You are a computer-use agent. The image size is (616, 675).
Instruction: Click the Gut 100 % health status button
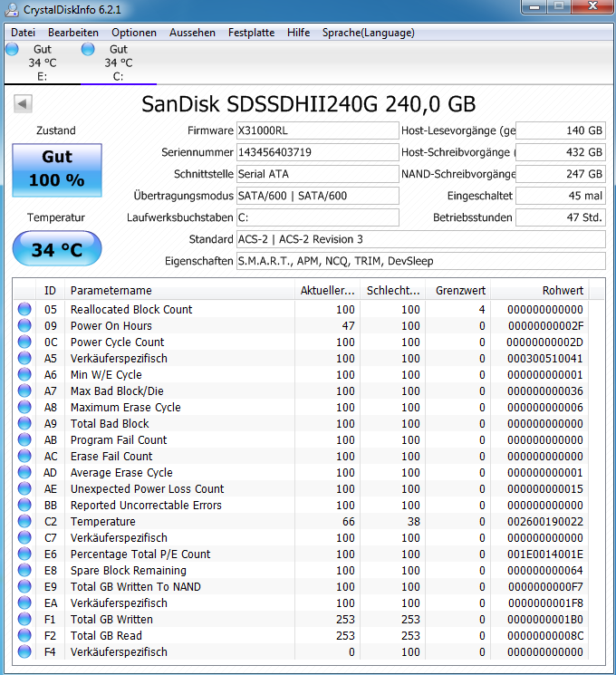(x=57, y=170)
